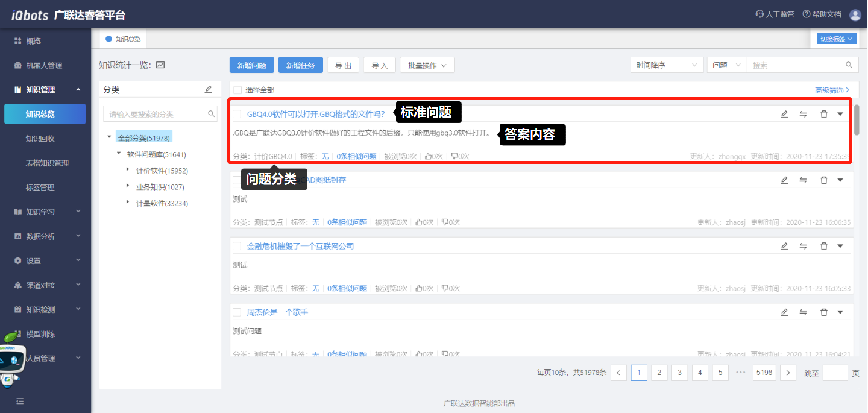Select checkbox next to 周杰伦是一个歌手

click(x=237, y=312)
